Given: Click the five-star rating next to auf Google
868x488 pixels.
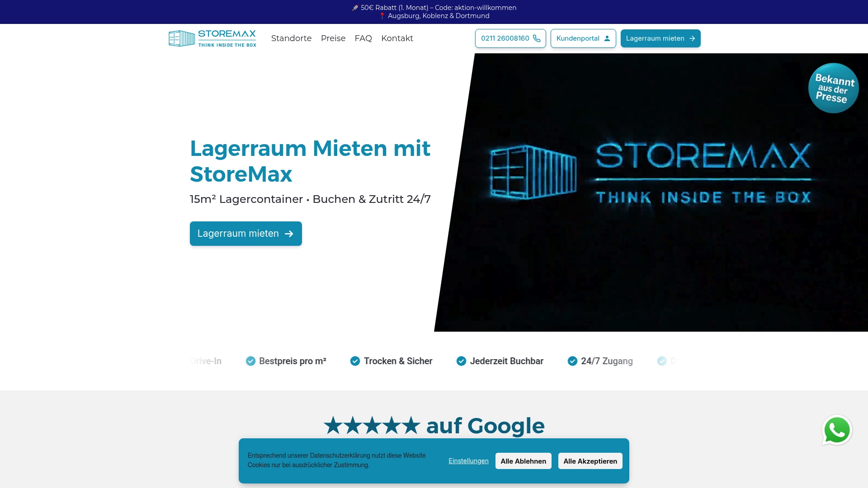Looking at the screenshot, I should tap(372, 425).
